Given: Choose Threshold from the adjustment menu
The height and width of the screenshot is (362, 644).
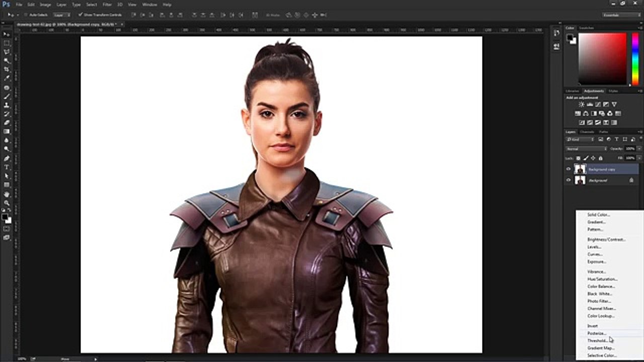Looking at the screenshot, I should pyautogui.click(x=597, y=340).
